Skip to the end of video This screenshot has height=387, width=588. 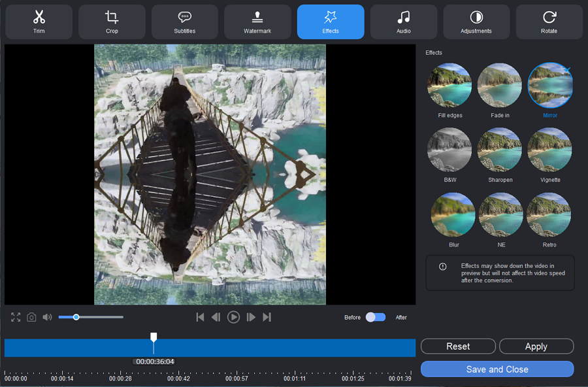[x=267, y=317]
